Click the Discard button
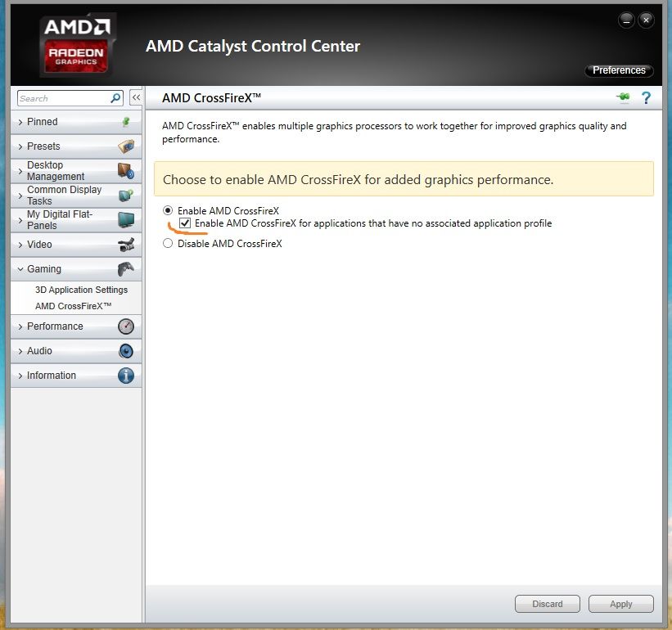672x630 pixels. 548,604
